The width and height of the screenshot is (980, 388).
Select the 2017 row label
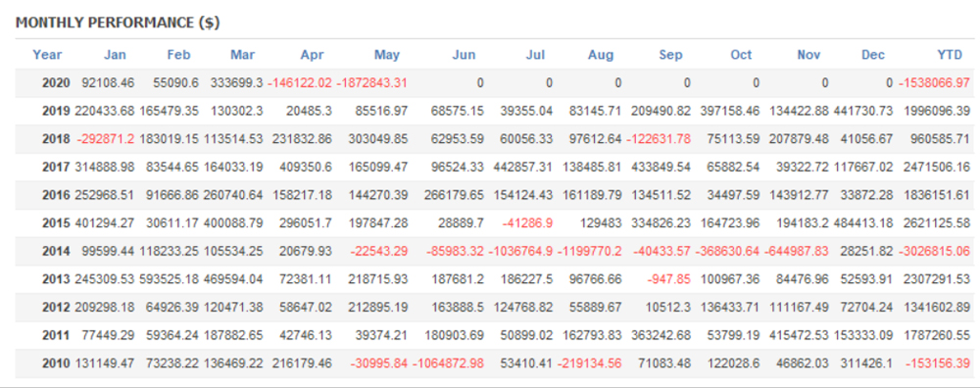[56, 168]
